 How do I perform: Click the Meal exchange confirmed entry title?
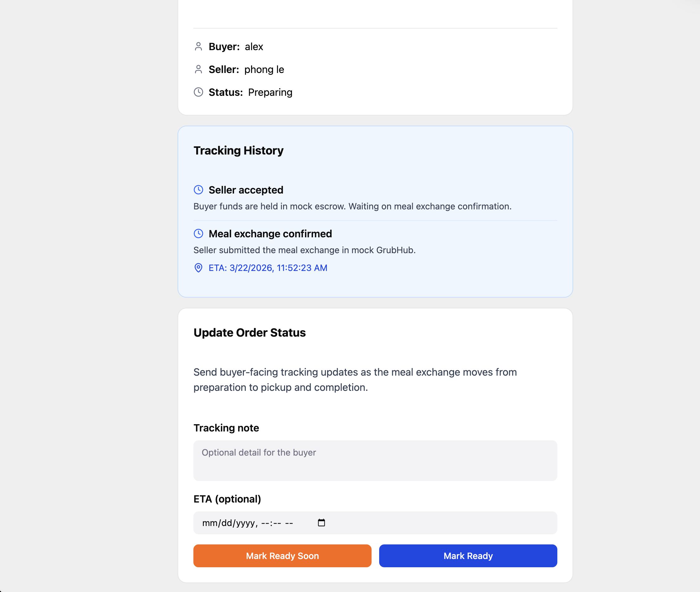(x=270, y=234)
